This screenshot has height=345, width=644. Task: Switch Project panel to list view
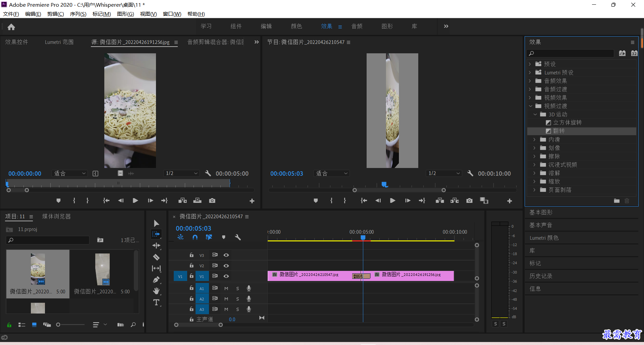click(22, 325)
